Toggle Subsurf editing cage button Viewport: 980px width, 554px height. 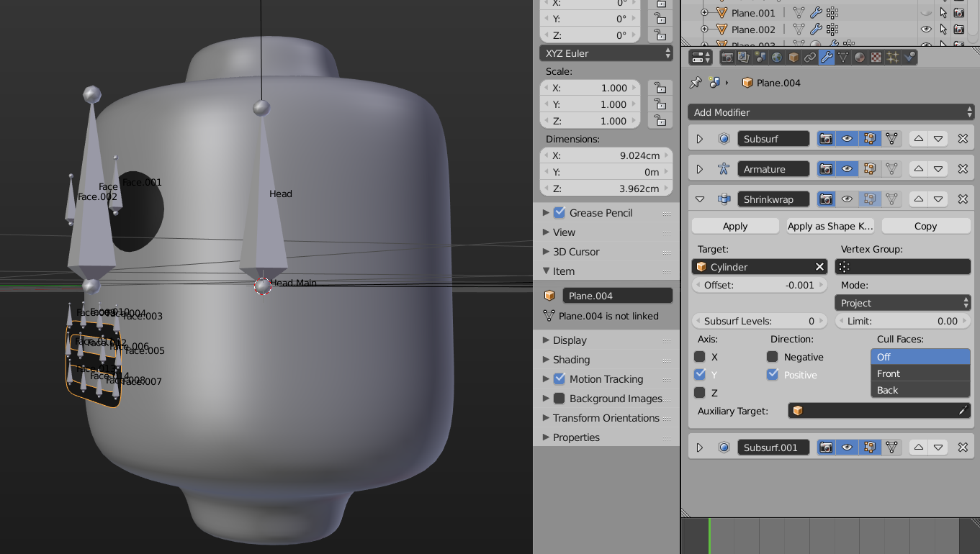click(891, 139)
